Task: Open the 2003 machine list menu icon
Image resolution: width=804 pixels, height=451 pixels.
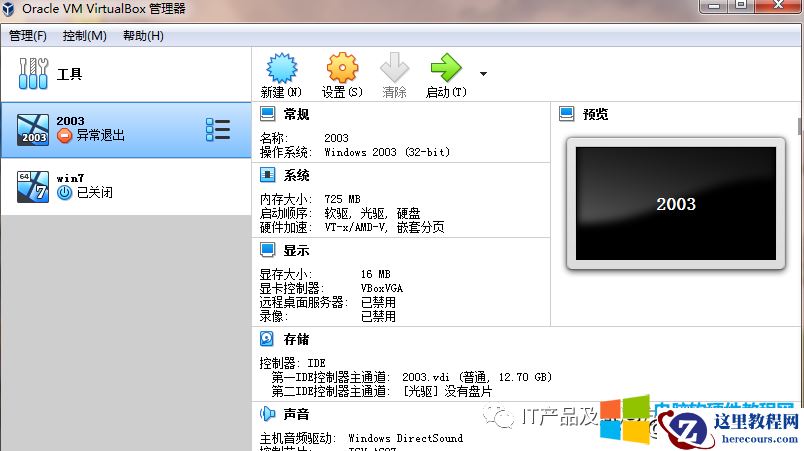Action: 217,129
